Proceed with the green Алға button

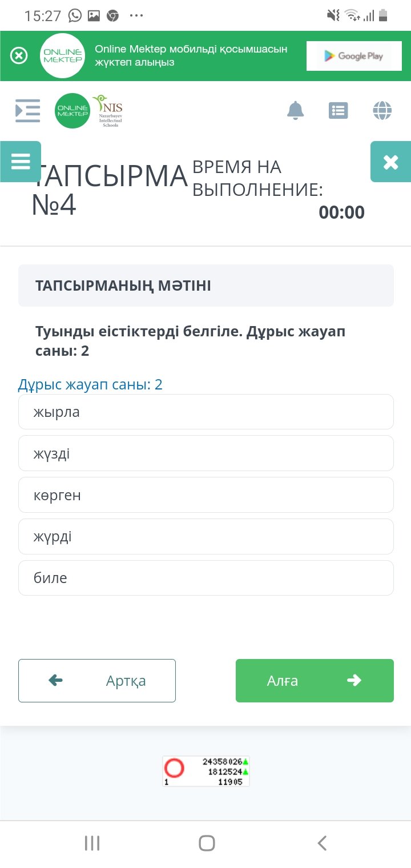(x=315, y=681)
